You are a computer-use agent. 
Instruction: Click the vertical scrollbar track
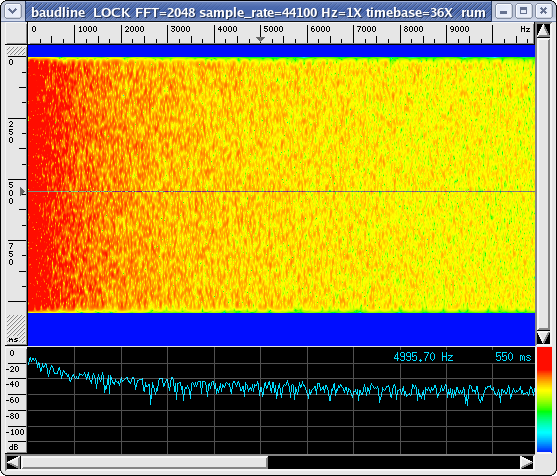(543, 184)
